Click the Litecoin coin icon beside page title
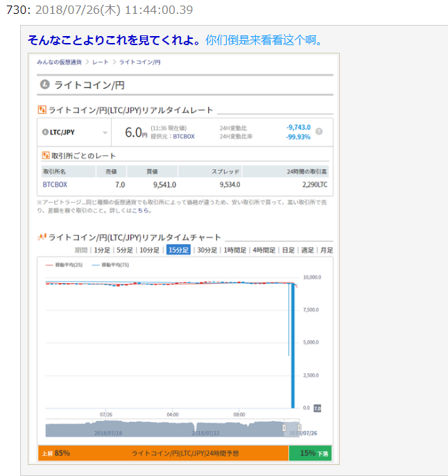 pos(45,84)
